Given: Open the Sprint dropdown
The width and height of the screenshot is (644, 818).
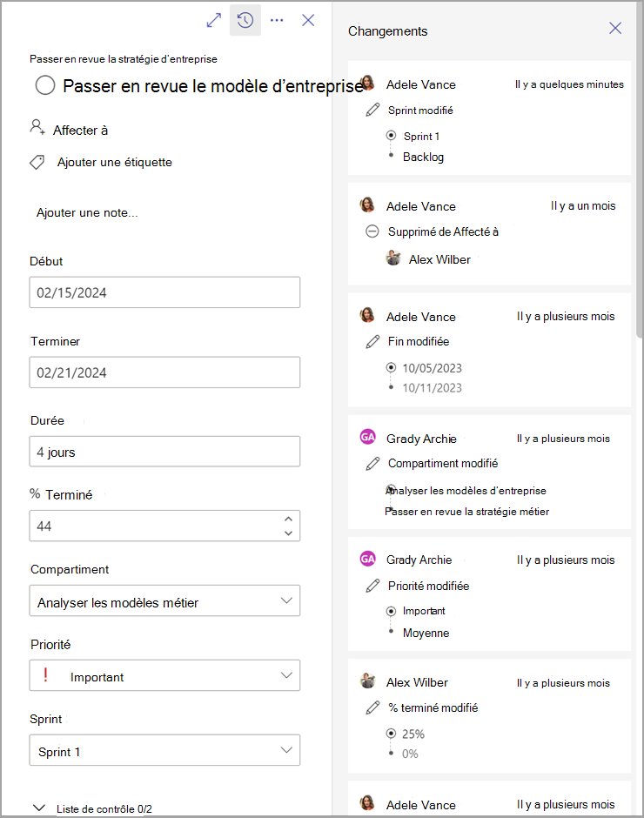Looking at the screenshot, I should (x=164, y=750).
